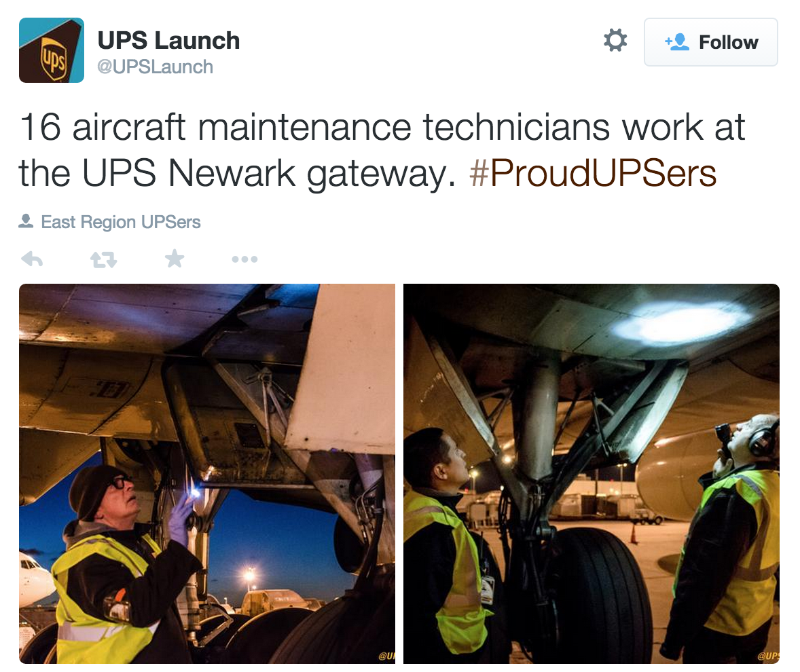
Task: Open left photo of technician with flashlight
Action: [207, 474]
